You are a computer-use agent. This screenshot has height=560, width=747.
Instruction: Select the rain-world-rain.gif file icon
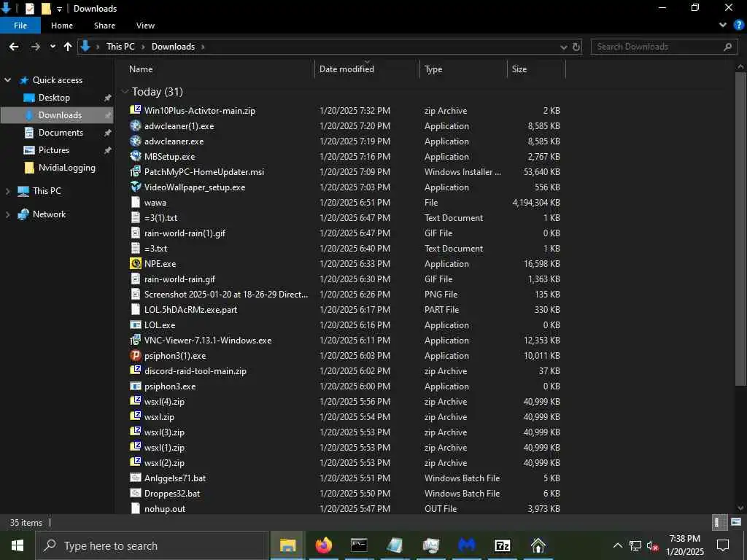(x=136, y=279)
